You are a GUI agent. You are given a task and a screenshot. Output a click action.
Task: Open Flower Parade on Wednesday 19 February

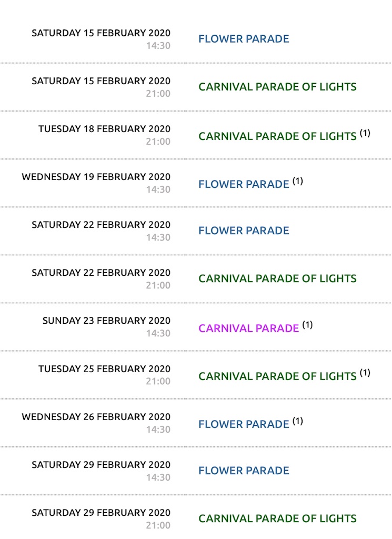pyautogui.click(x=244, y=184)
